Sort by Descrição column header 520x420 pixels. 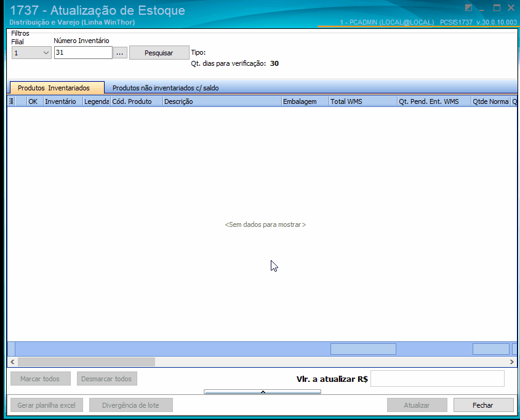click(222, 101)
